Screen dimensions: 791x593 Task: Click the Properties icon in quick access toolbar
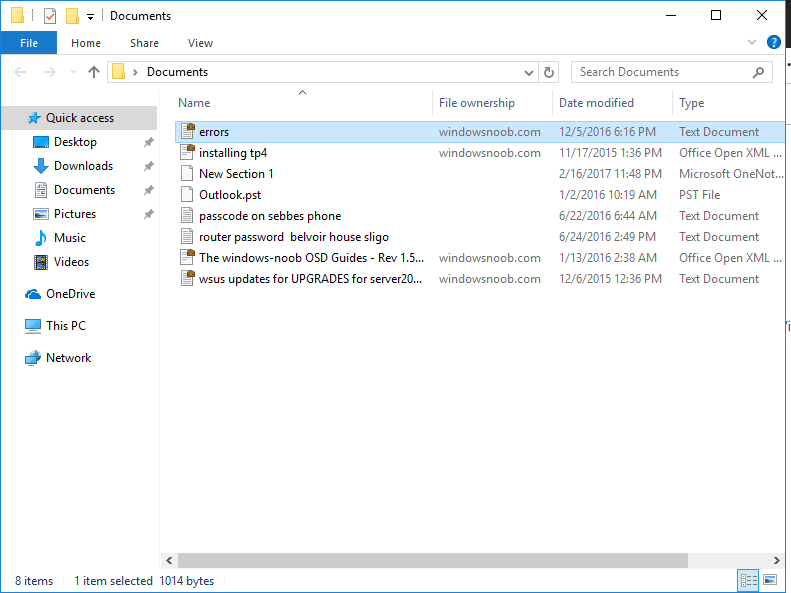point(50,16)
